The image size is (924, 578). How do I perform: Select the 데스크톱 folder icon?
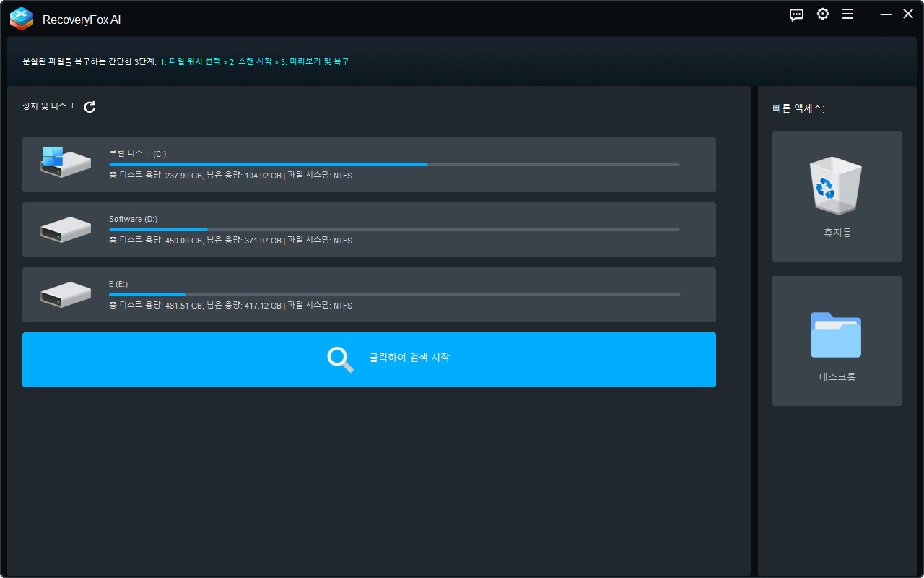coord(836,335)
